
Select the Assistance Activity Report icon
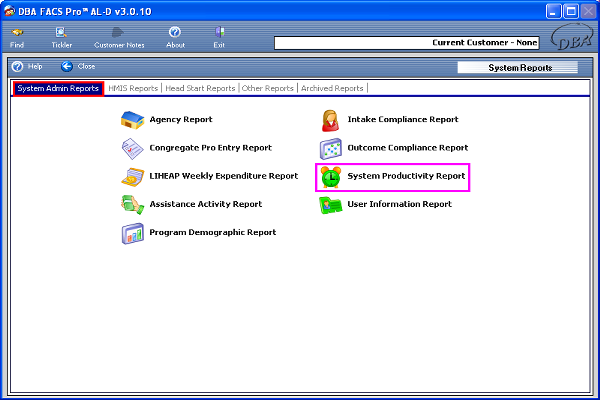click(x=133, y=204)
